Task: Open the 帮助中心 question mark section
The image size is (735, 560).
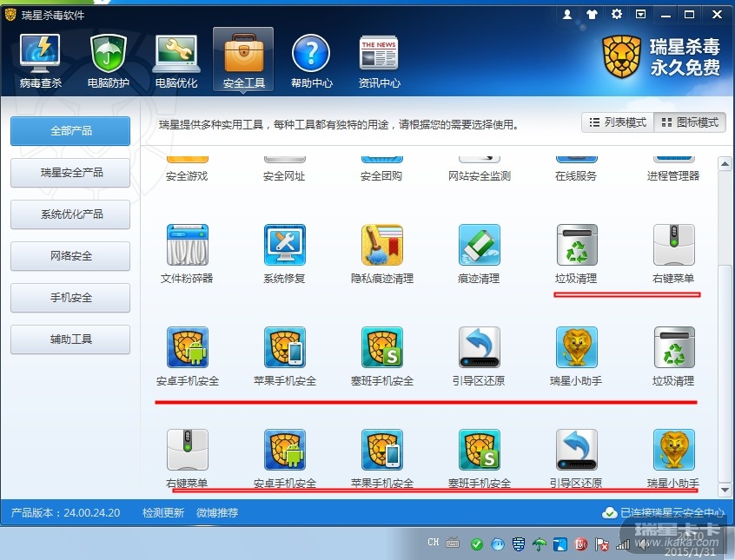Action: point(311,60)
